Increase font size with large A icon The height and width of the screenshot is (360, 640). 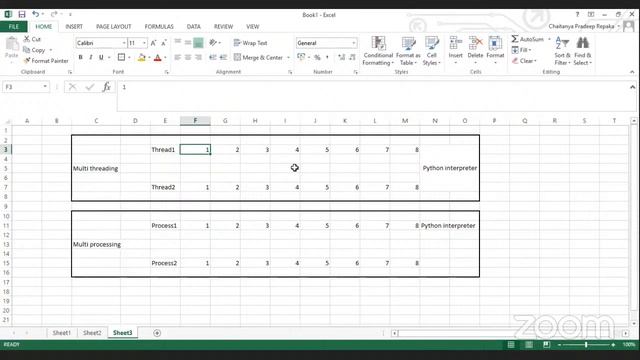153,43
